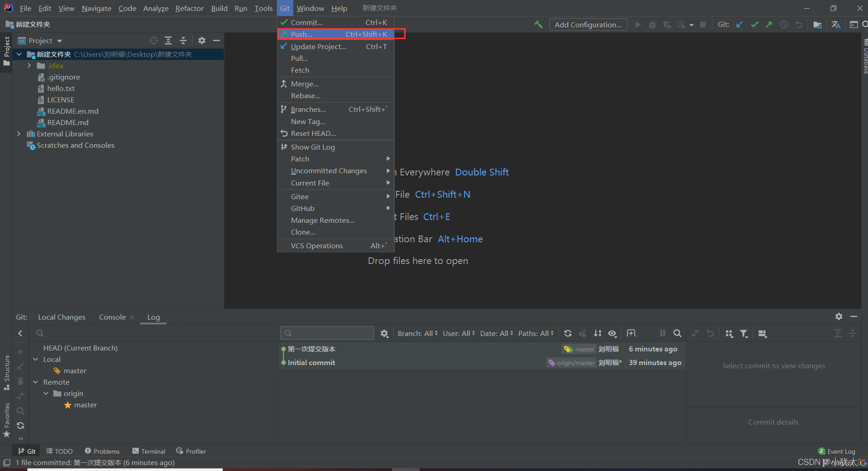Switch to the Local Changes tab
Screen dimensions: 868x471
click(x=62, y=317)
